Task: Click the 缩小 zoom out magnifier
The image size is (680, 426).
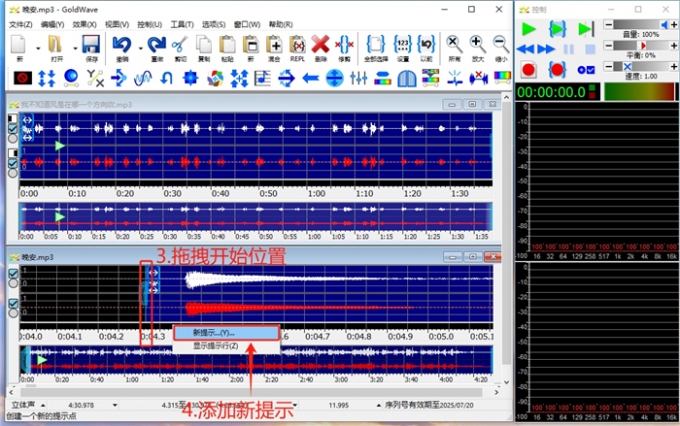Action: click(x=501, y=45)
